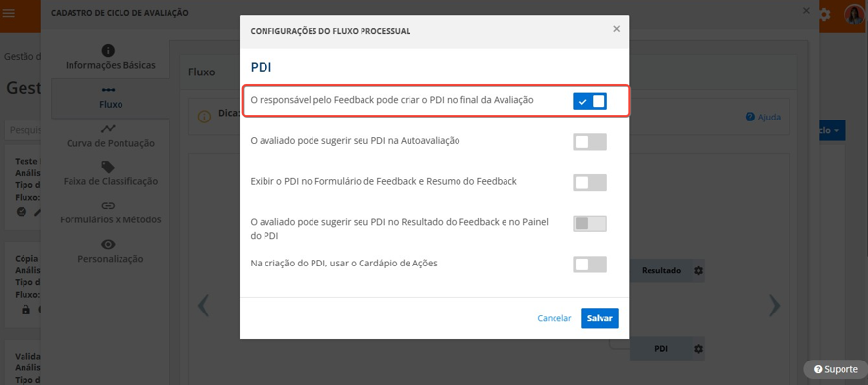Open the Informações Básicas info icon
Image resolution: width=868 pixels, height=385 pixels.
pyautogui.click(x=108, y=50)
